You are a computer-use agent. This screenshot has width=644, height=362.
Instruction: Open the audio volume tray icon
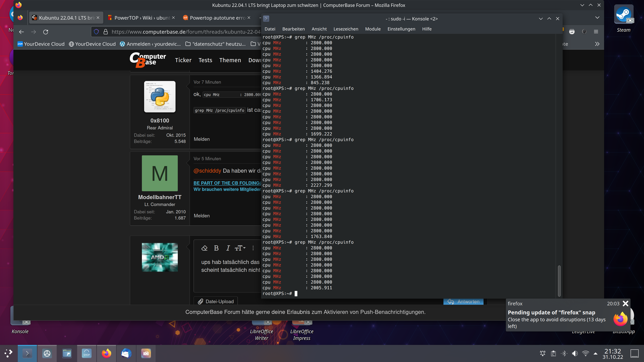575,353
